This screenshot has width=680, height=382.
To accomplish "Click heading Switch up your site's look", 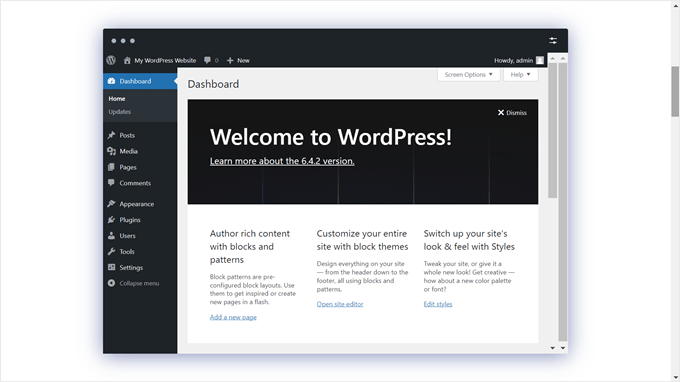I will tap(469, 240).
